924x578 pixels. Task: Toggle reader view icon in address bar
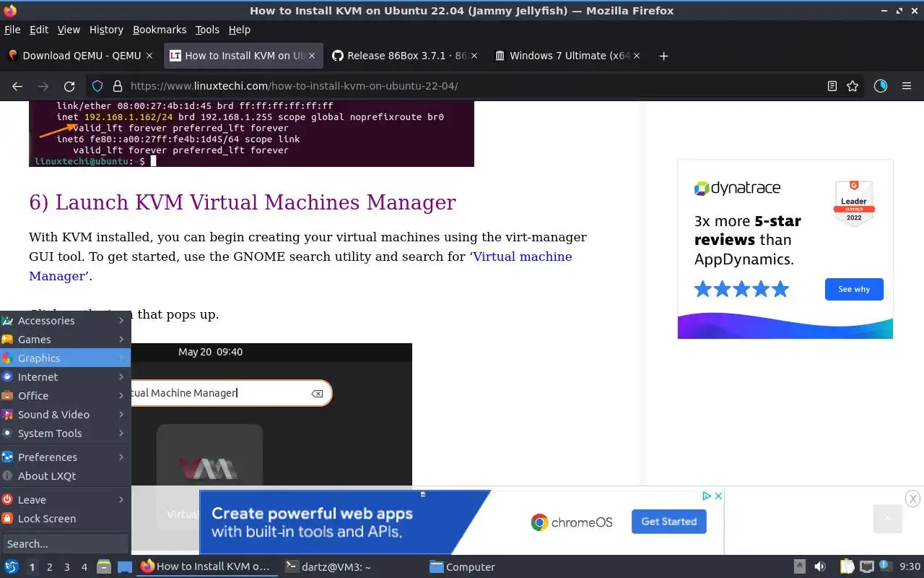point(832,86)
